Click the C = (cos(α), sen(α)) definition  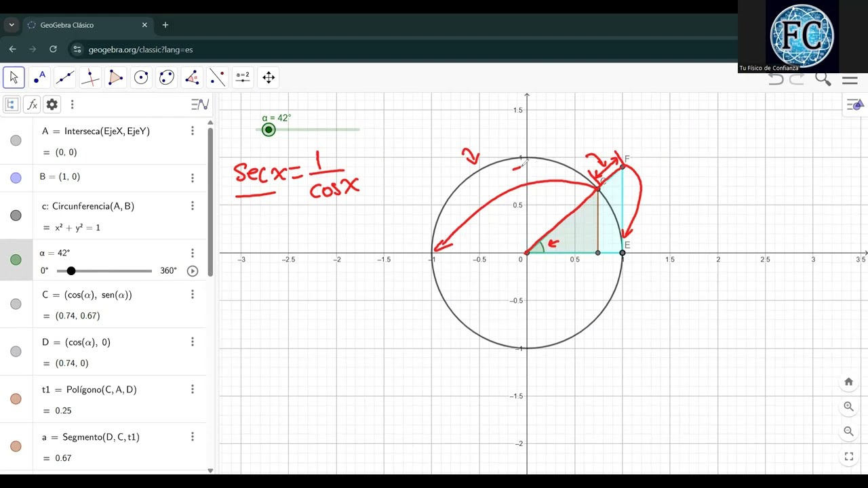pyautogui.click(x=87, y=295)
